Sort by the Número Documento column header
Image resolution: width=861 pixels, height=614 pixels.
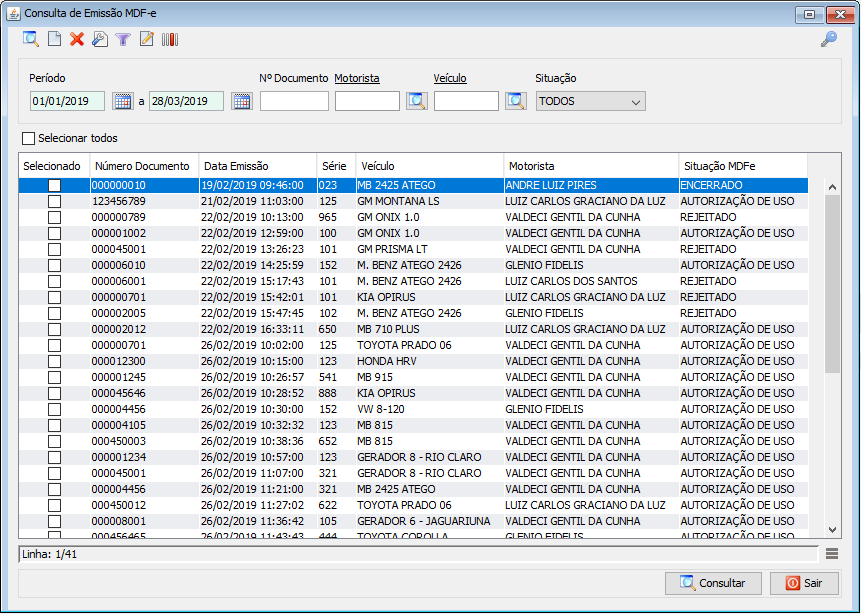click(144, 166)
